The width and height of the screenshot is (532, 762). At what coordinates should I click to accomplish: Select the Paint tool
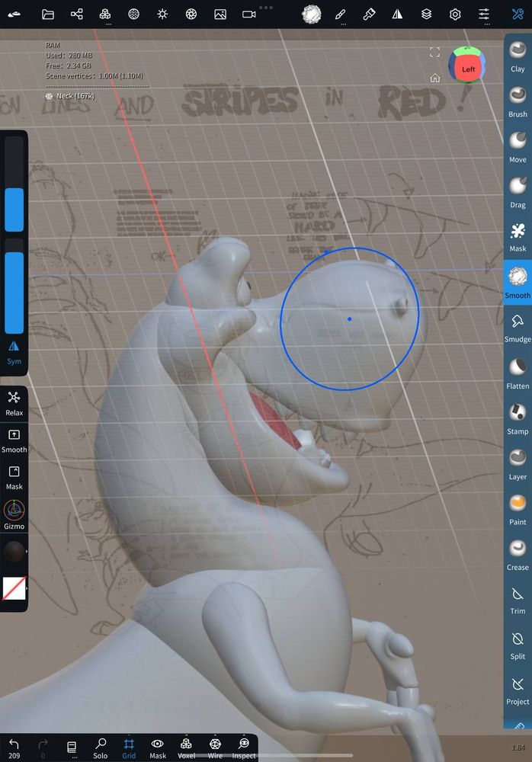[518, 509]
